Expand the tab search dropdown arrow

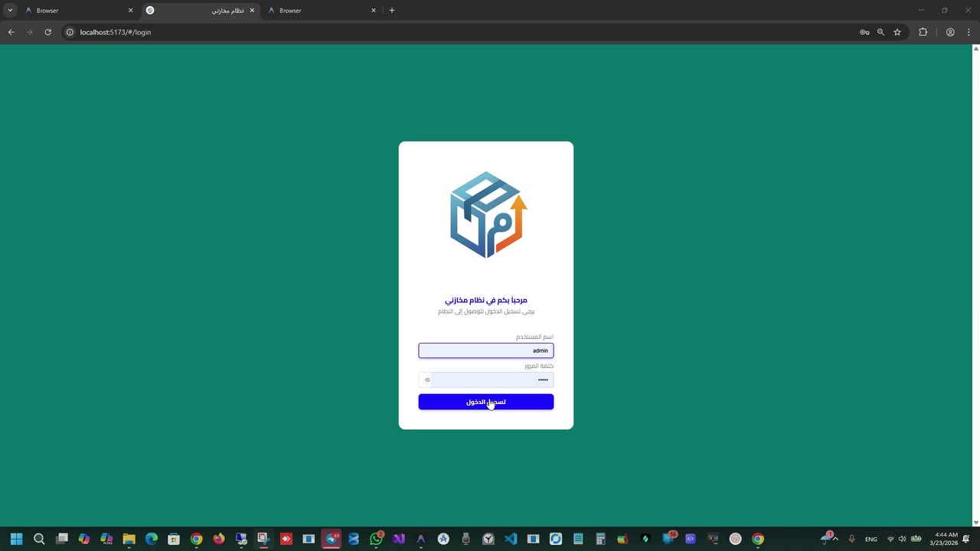tap(10, 10)
